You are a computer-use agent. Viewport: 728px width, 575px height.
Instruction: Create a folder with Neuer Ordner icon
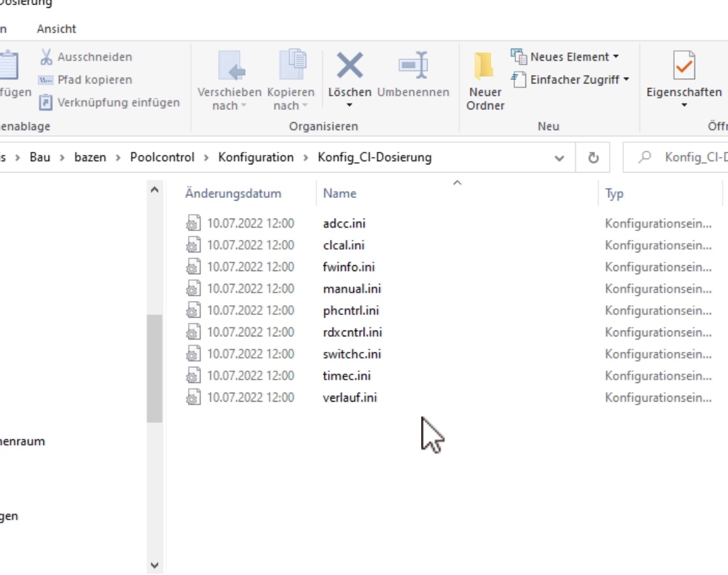click(x=484, y=66)
